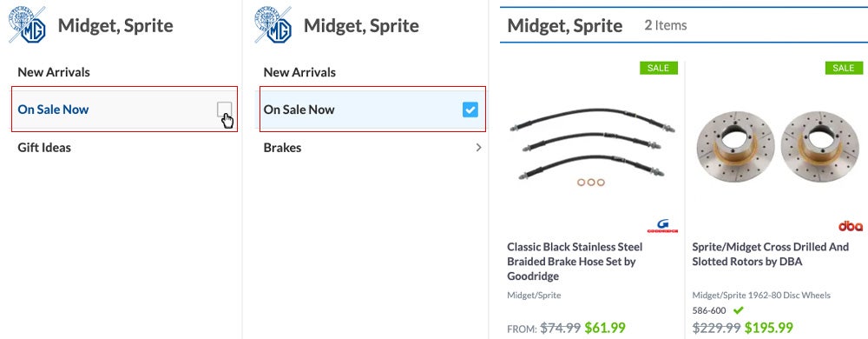Click the Goodridge brand logo
Image resolution: width=868 pixels, height=339 pixels.
pyautogui.click(x=662, y=226)
